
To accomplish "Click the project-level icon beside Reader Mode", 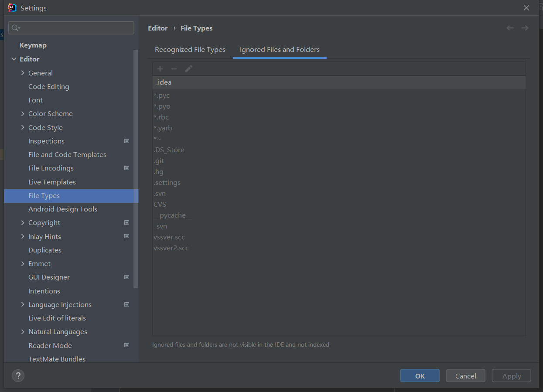I will tap(126, 345).
